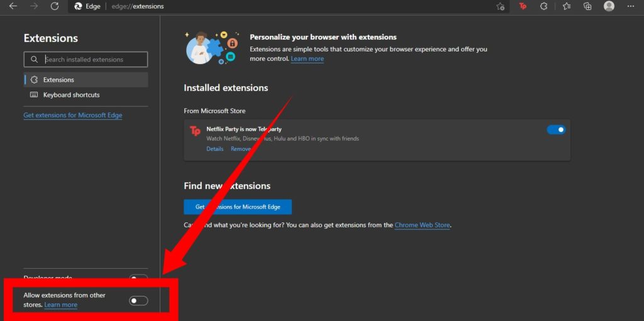Remove the Teleparty extension
This screenshot has width=644, height=321.
(241, 149)
